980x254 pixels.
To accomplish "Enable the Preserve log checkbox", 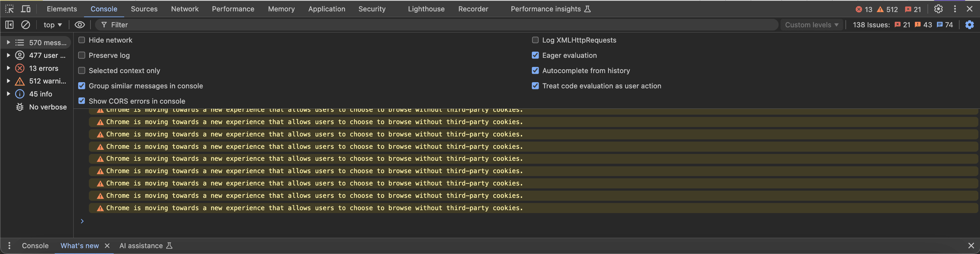I will [x=82, y=55].
